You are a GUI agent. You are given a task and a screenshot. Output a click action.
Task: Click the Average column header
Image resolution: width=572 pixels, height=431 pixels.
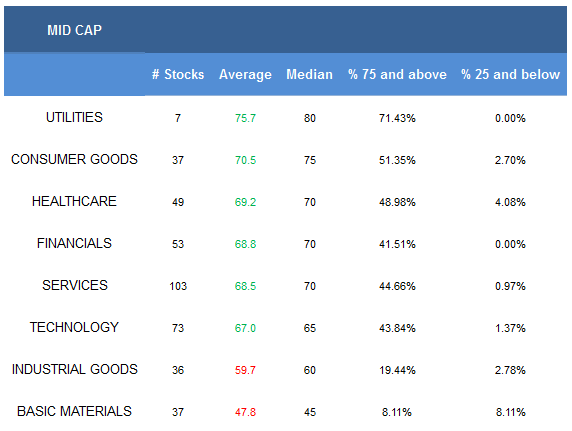point(245,75)
